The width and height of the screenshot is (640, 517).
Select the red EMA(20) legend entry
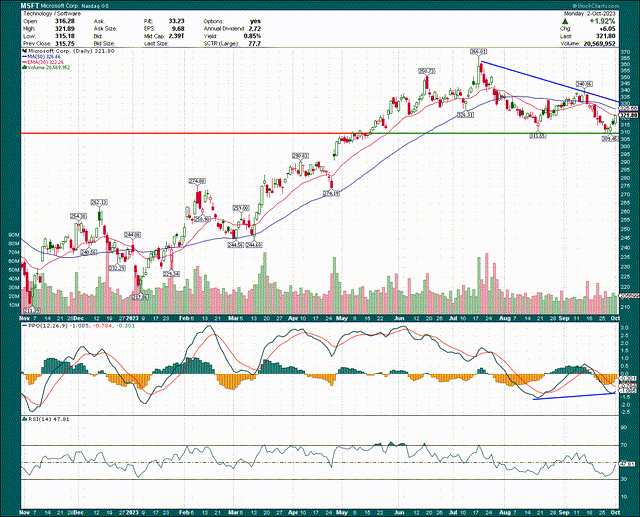pyautogui.click(x=43, y=62)
